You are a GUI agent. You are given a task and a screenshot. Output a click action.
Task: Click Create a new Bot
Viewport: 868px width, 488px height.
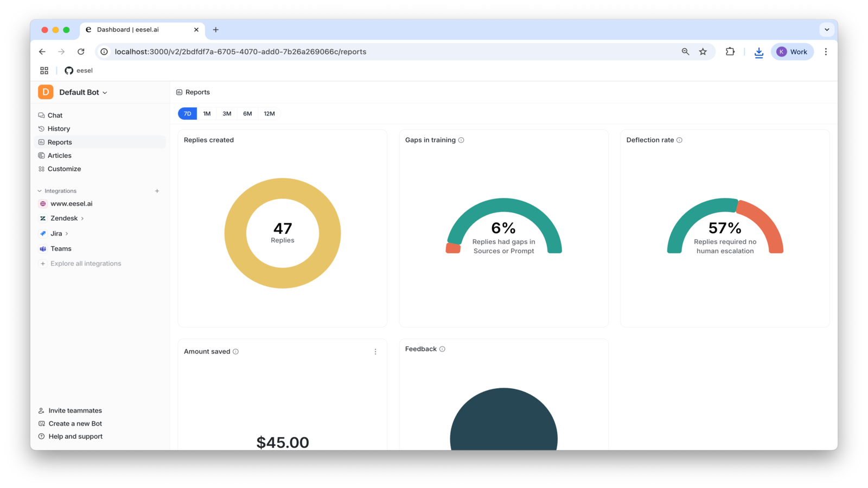75,423
